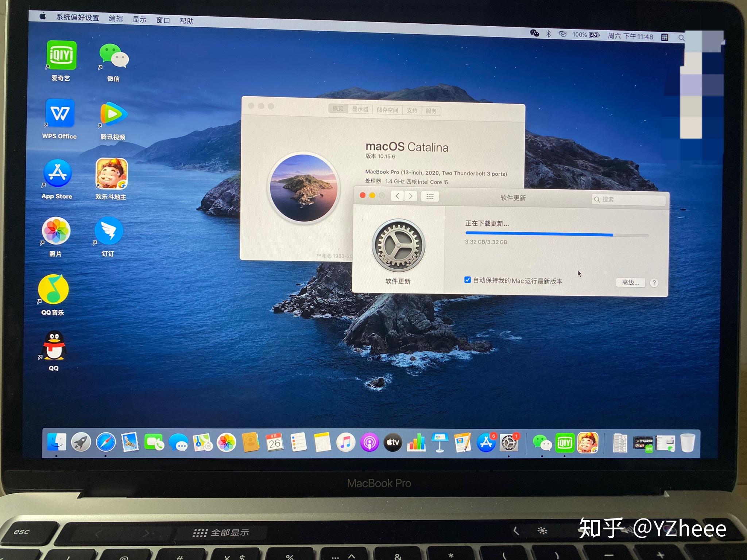This screenshot has width=747, height=560.
Task: Open System Preferences in the Dock
Action: click(x=509, y=443)
